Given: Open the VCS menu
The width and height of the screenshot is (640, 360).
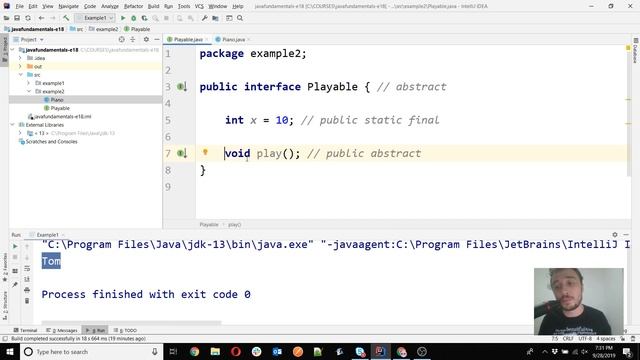Looking at the screenshot, I should (x=199, y=6).
